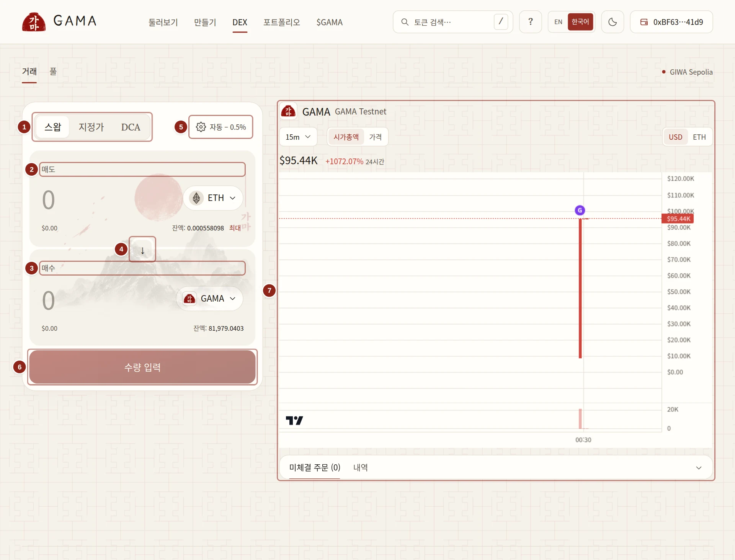Viewport: 735px width, 560px height.
Task: Click the $95.44K price label on axis
Action: (678, 219)
